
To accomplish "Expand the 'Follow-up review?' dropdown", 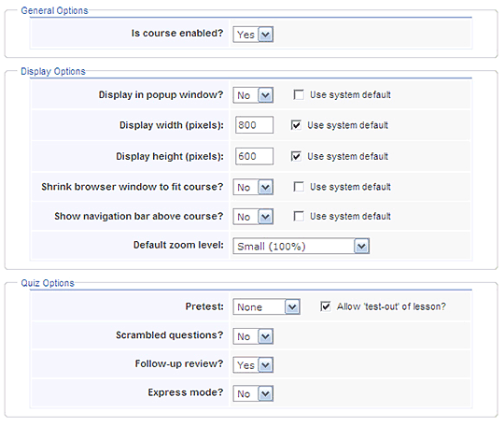I will (x=253, y=365).
